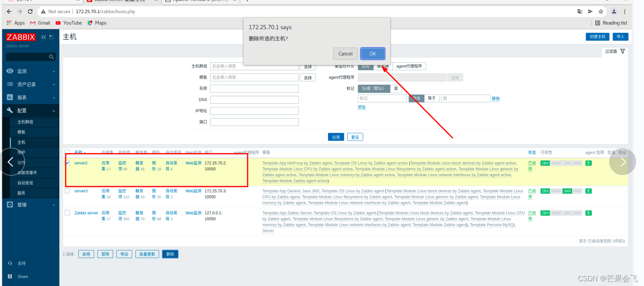Image resolution: width=644 pixels, height=286 pixels.
Task: Open 自动发现 submenu item
Action: (25, 183)
